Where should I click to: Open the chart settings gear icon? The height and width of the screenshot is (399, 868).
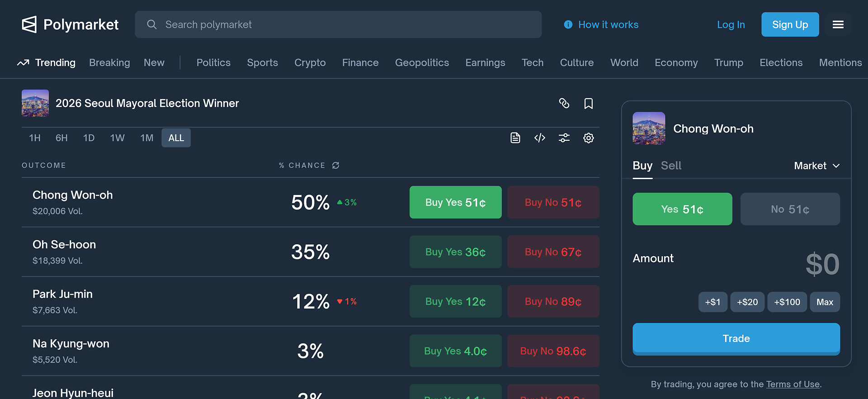point(588,138)
